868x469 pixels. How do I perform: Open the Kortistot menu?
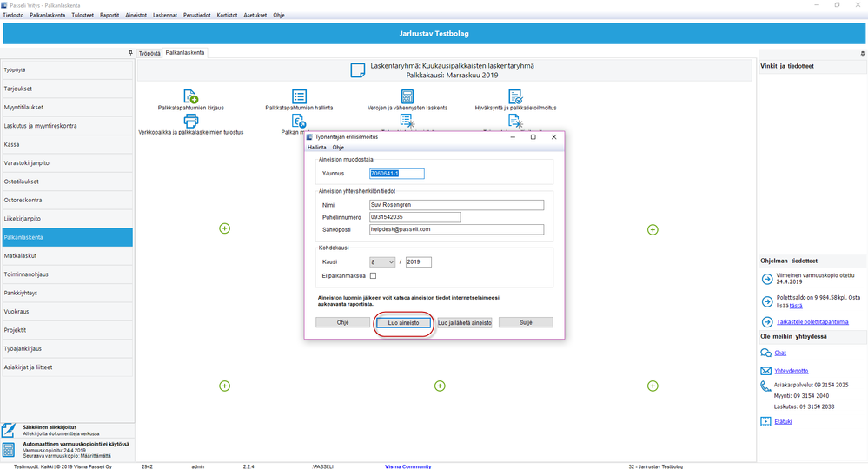(x=227, y=15)
